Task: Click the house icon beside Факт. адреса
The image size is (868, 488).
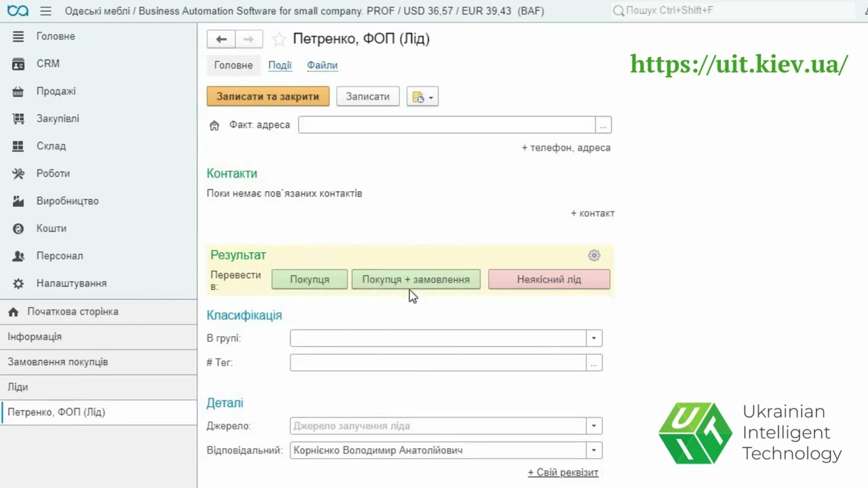Action: coord(214,125)
